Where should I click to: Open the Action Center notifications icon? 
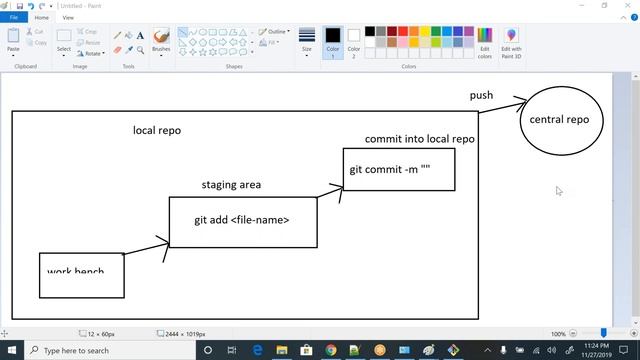pyautogui.click(x=623, y=350)
